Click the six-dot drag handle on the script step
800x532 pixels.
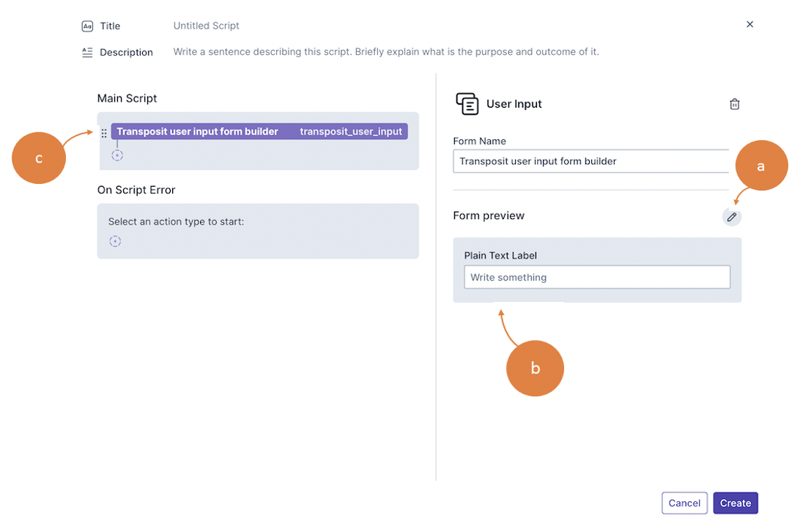pos(104,133)
